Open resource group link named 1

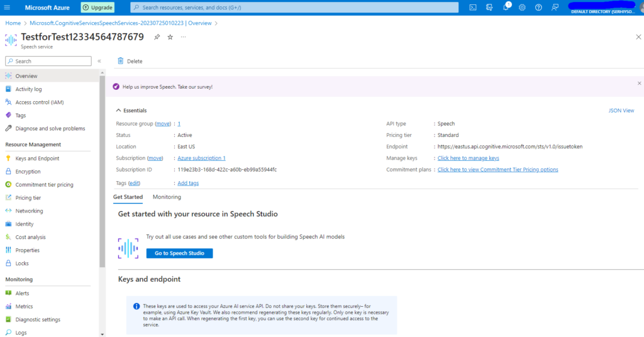[179, 124]
